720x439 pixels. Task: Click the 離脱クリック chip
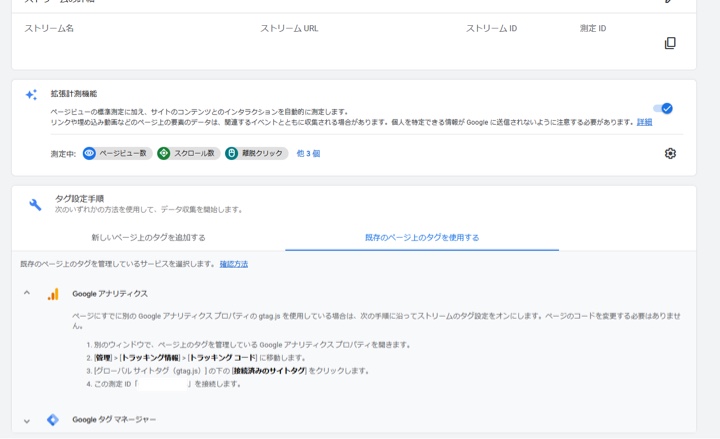[x=256, y=153]
